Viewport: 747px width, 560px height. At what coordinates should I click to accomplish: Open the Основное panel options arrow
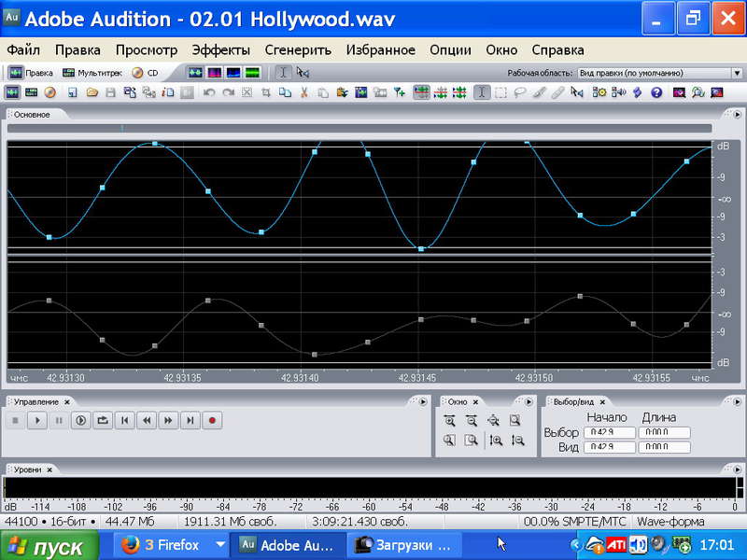point(737,115)
